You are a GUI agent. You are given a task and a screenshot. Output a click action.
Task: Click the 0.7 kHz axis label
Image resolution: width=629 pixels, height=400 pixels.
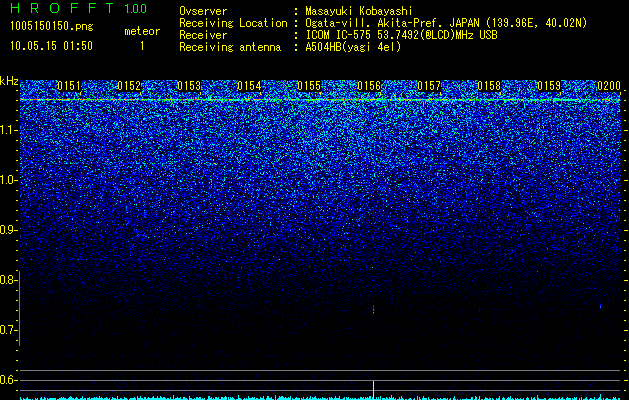point(7,330)
